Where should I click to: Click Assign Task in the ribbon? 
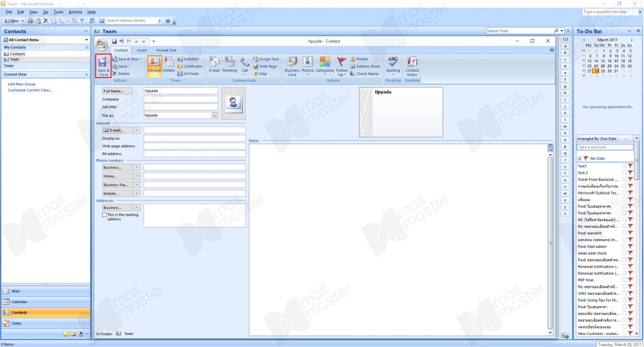point(266,59)
